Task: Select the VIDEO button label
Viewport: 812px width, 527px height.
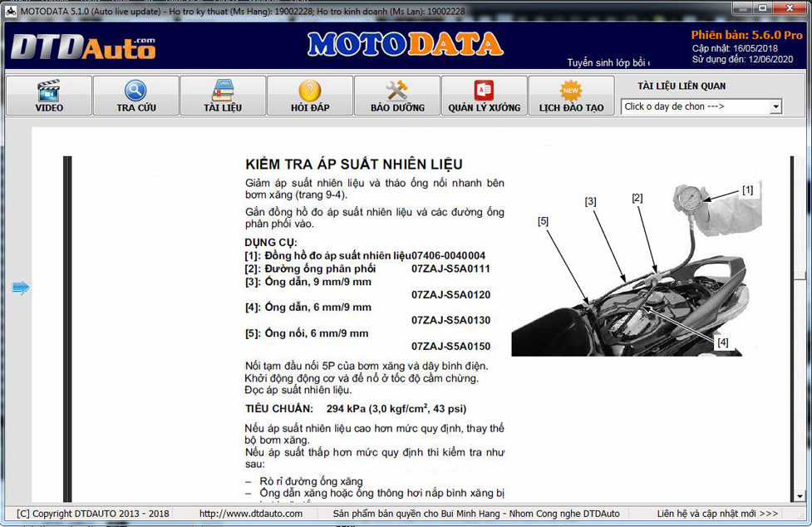Action: click(49, 108)
